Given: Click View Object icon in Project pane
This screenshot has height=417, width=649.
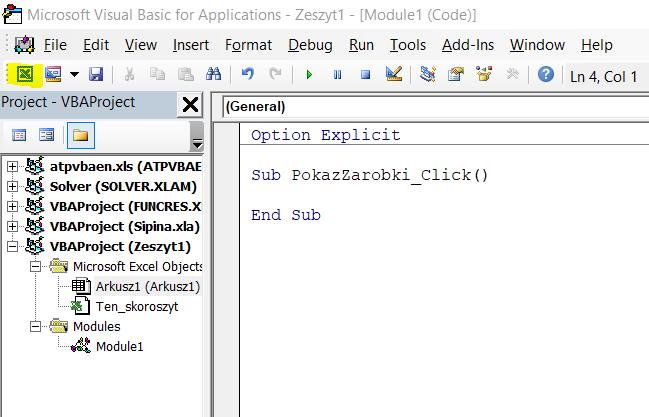Looking at the screenshot, I should pyautogui.click(x=46, y=135).
